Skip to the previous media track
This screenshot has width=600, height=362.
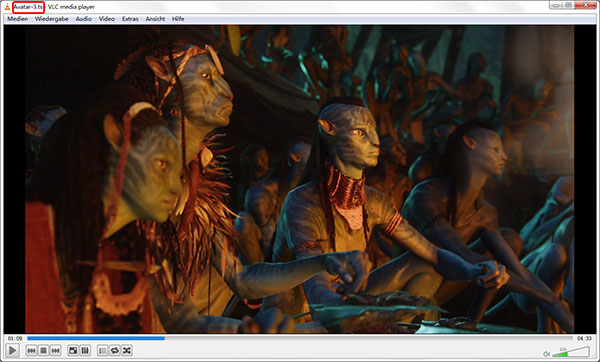tap(31, 350)
